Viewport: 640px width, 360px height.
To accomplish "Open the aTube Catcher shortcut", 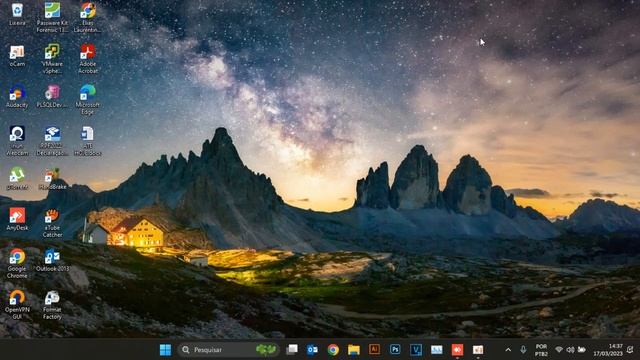I will point(52,223).
